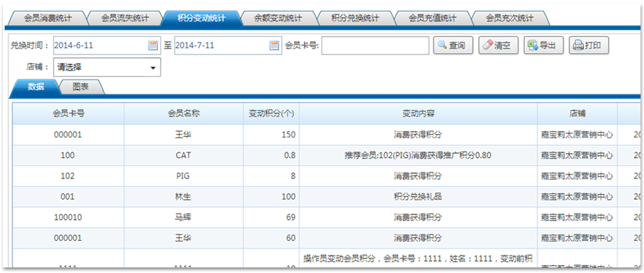Click the 推荐会员:102(PIG) content cell
Image resolution: width=644 pixels, height=273 pixels.
(418, 156)
